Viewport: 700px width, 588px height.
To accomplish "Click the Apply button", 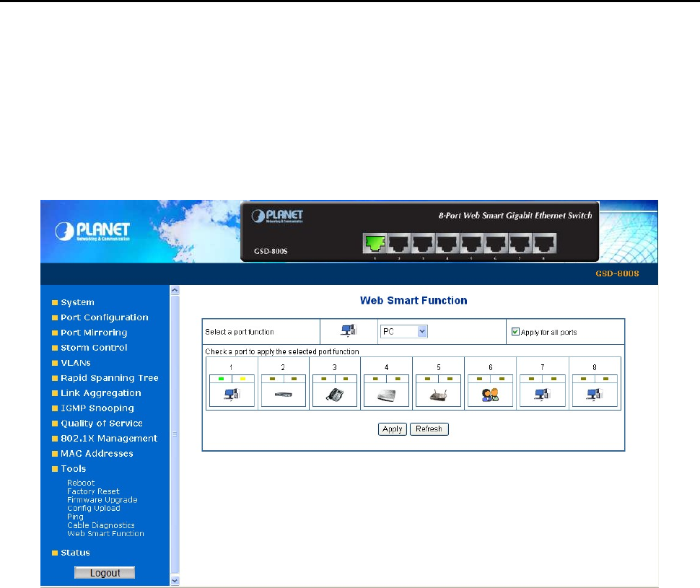I will (393, 429).
